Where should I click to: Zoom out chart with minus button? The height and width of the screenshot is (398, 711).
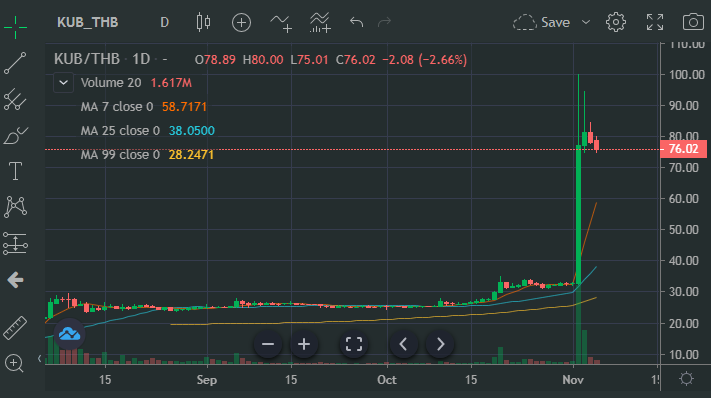pos(268,345)
